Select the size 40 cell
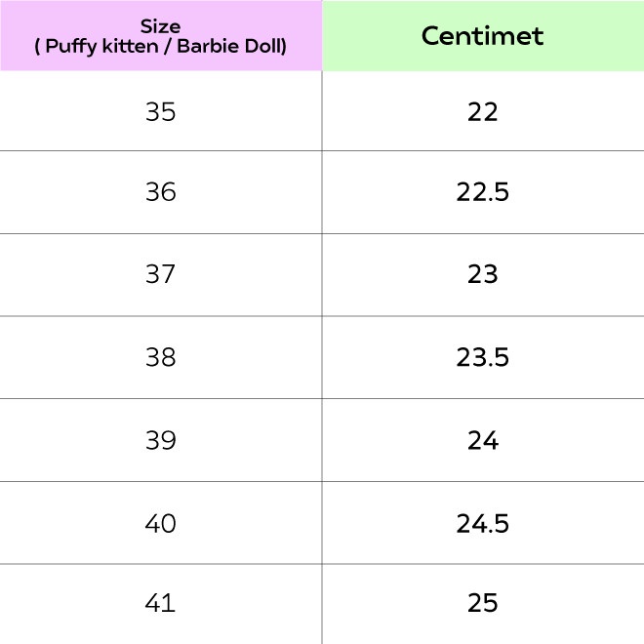This screenshot has width=644, height=644. pos(160,523)
